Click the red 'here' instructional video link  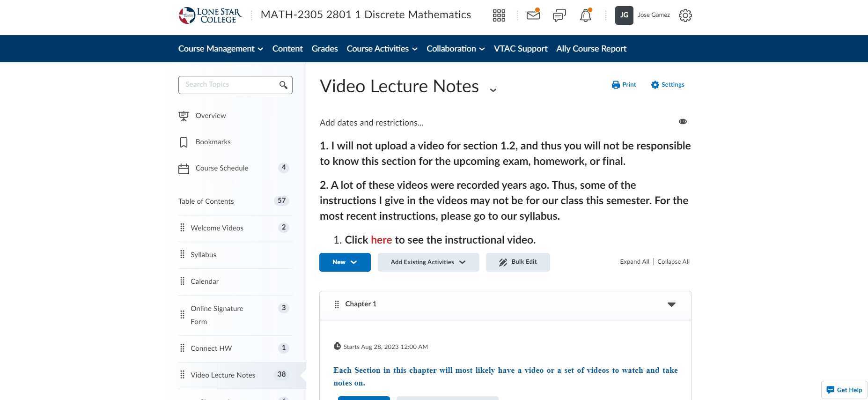(x=381, y=240)
